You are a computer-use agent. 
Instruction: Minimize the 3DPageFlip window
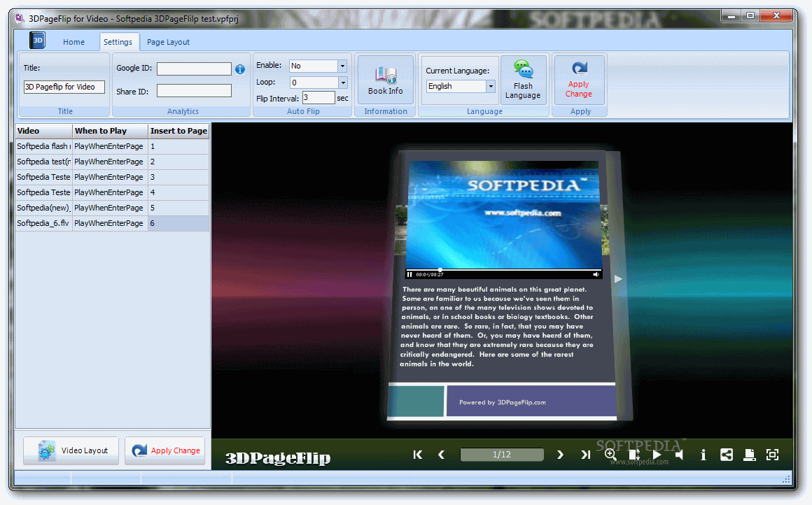(x=731, y=16)
